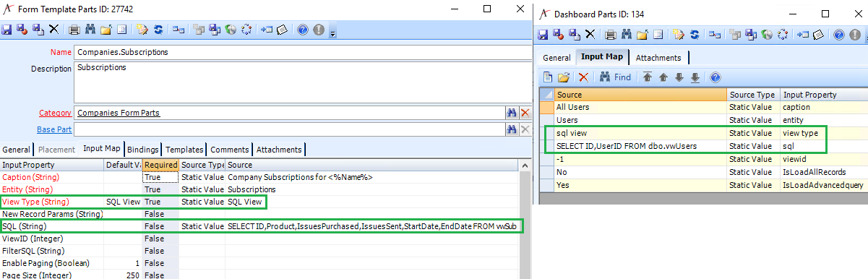Click gray exclamation icon in Dashboard Parts toolbar

click(854, 34)
